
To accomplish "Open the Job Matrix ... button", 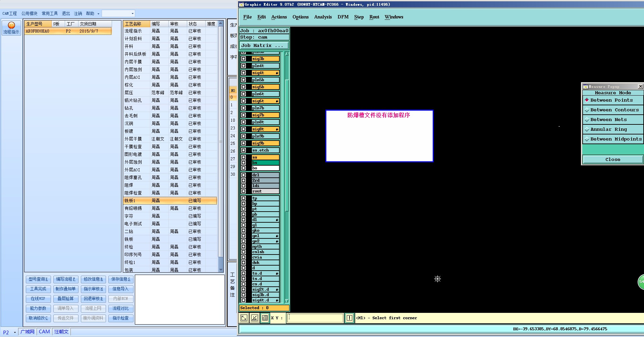I will point(264,46).
